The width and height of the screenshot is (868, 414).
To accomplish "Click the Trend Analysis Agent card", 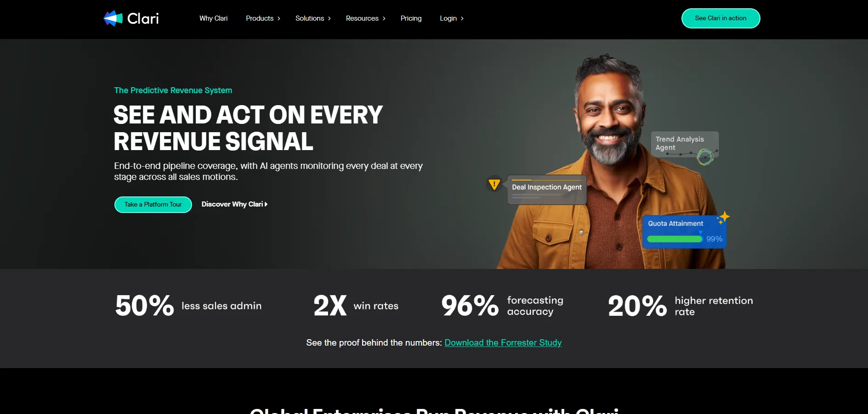I will pyautogui.click(x=685, y=144).
